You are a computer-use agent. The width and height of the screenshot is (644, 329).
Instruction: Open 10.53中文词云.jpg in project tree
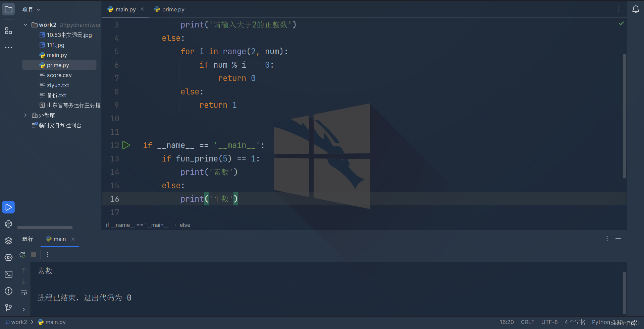(x=65, y=35)
